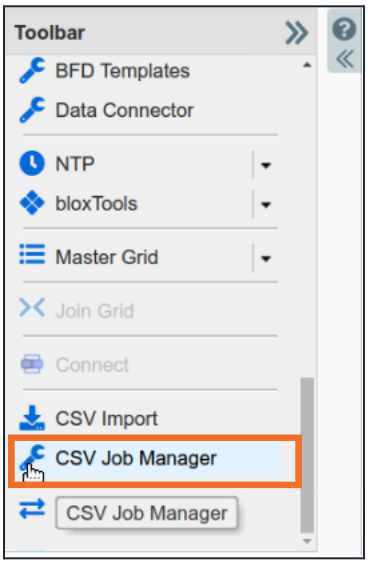The height and width of the screenshot is (564, 368).
Task: Click the toolbar scrollbar up arrow
Action: pyautogui.click(x=307, y=65)
